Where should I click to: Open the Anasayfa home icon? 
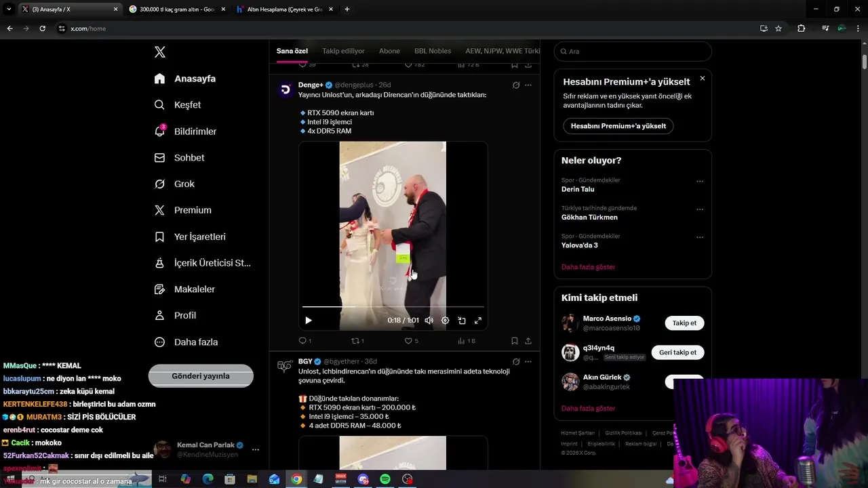(159, 79)
